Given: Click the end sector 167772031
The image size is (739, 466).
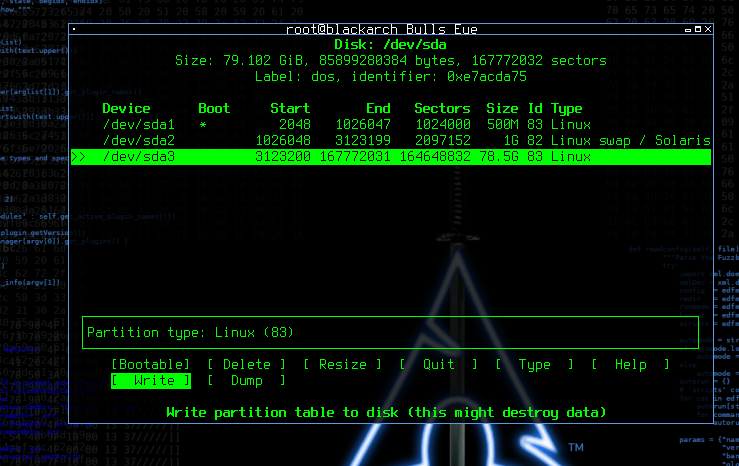Looking at the screenshot, I should (x=355, y=156).
